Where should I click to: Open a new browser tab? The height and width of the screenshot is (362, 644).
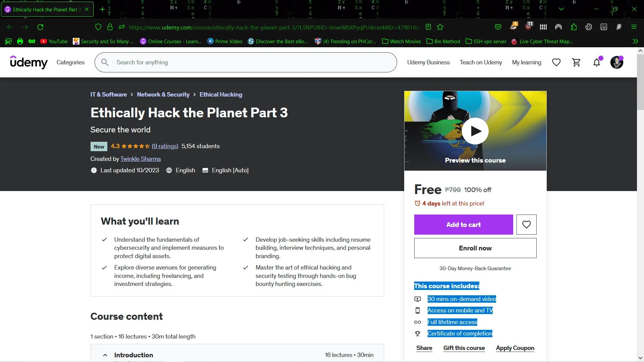click(x=102, y=9)
